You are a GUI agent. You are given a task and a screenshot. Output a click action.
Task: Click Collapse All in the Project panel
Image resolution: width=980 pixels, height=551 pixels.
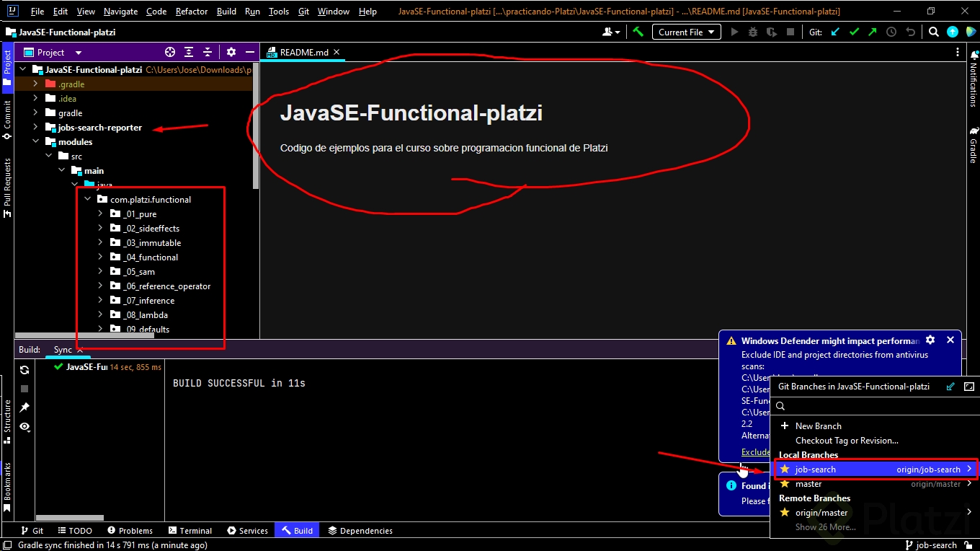click(x=208, y=52)
